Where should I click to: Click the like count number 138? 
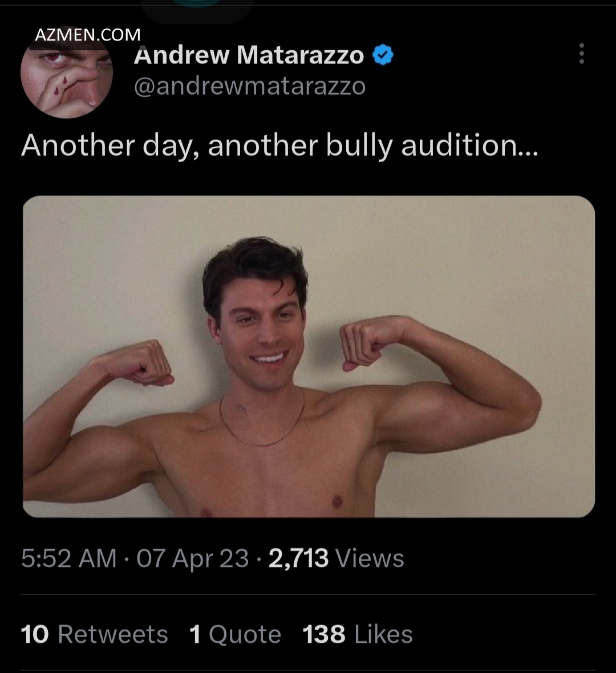click(324, 635)
